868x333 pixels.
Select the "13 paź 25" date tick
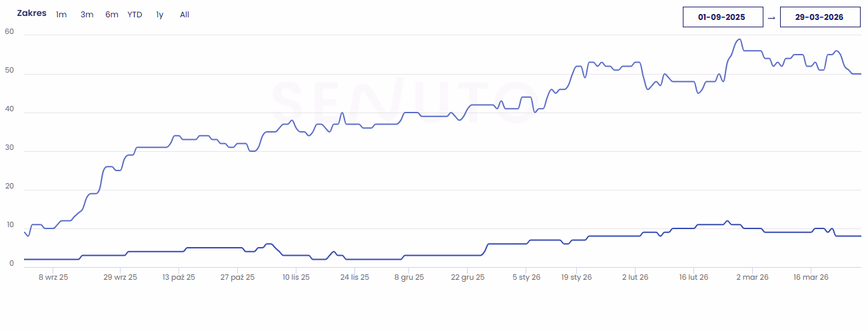[179, 277]
